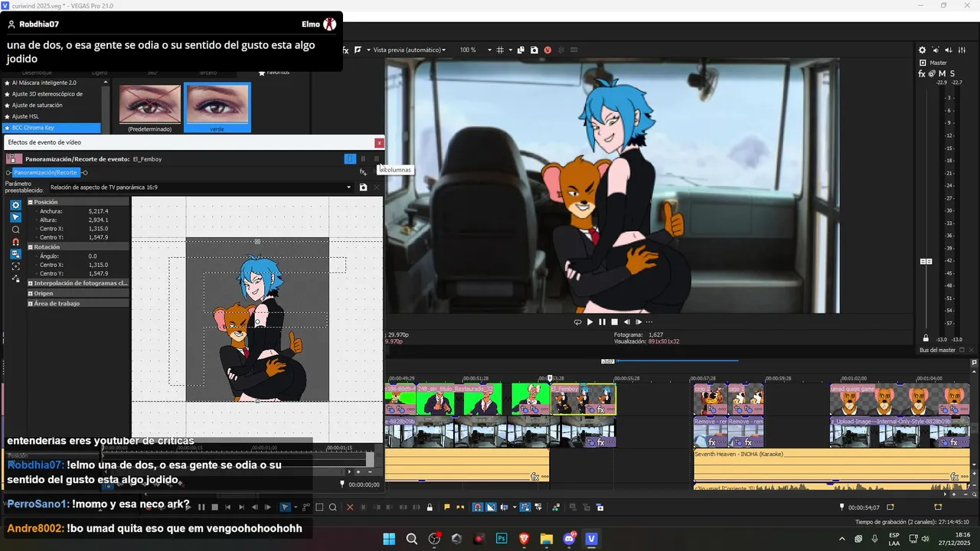Image resolution: width=980 pixels, height=551 pixels.
Task: Open Brave browser from taskbar
Action: coord(524,539)
